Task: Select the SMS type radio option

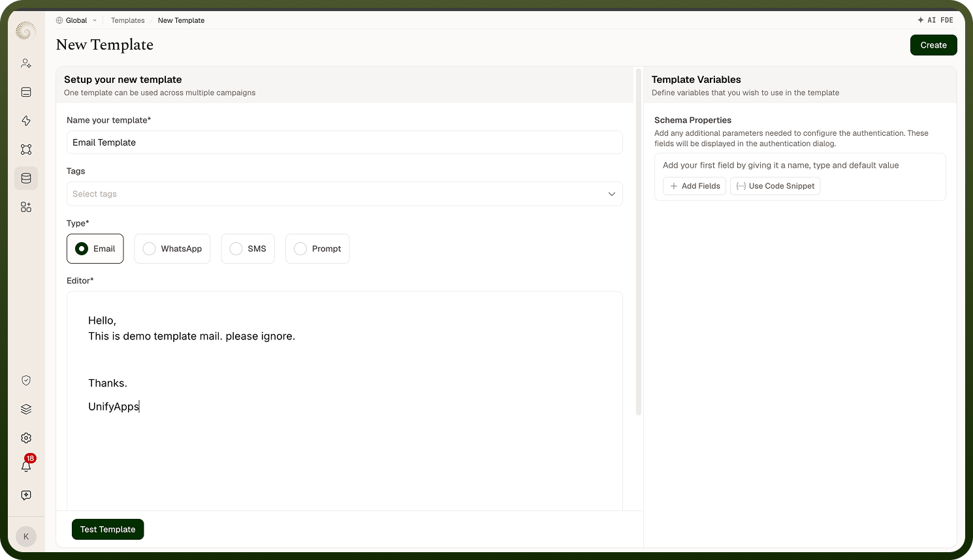Action: tap(248, 249)
